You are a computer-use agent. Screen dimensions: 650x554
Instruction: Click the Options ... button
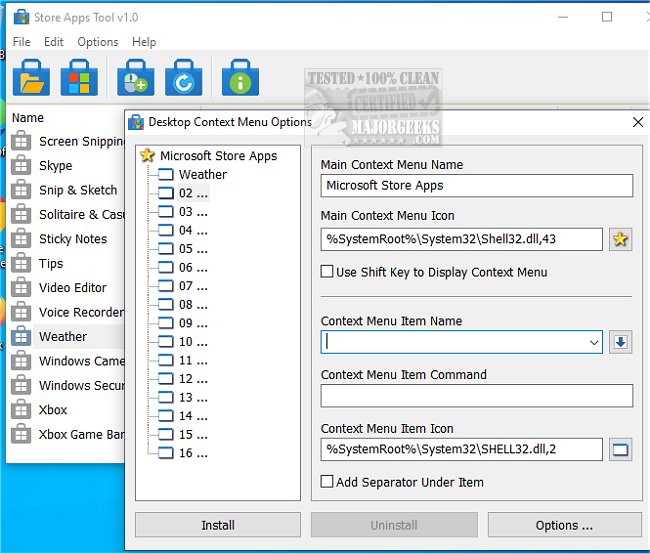pos(565,525)
